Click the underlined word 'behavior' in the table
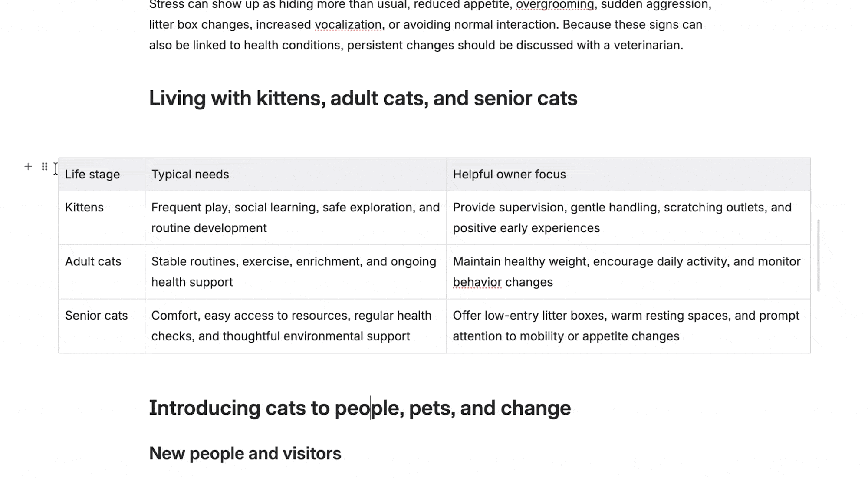This screenshot has width=868, height=478. (x=477, y=282)
